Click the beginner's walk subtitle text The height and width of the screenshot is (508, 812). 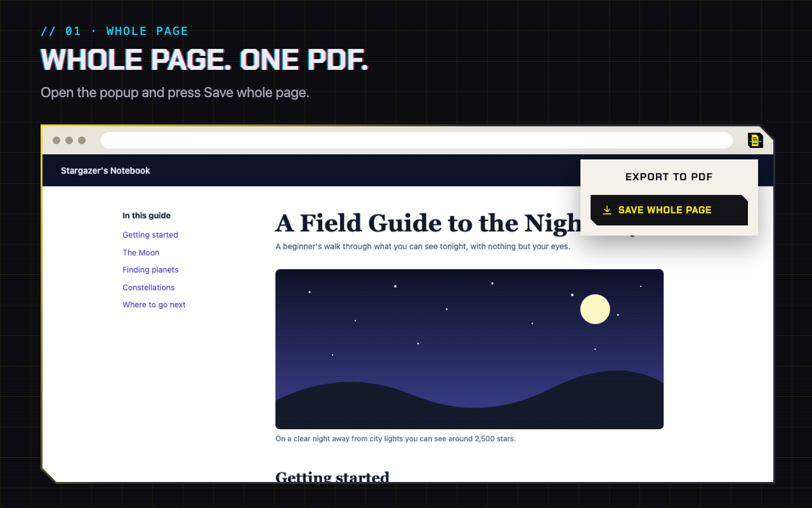point(422,246)
